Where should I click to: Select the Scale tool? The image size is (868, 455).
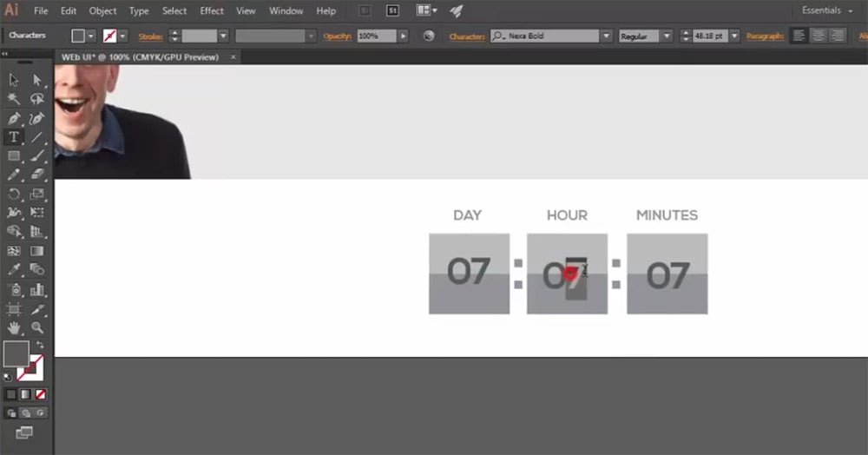37,194
